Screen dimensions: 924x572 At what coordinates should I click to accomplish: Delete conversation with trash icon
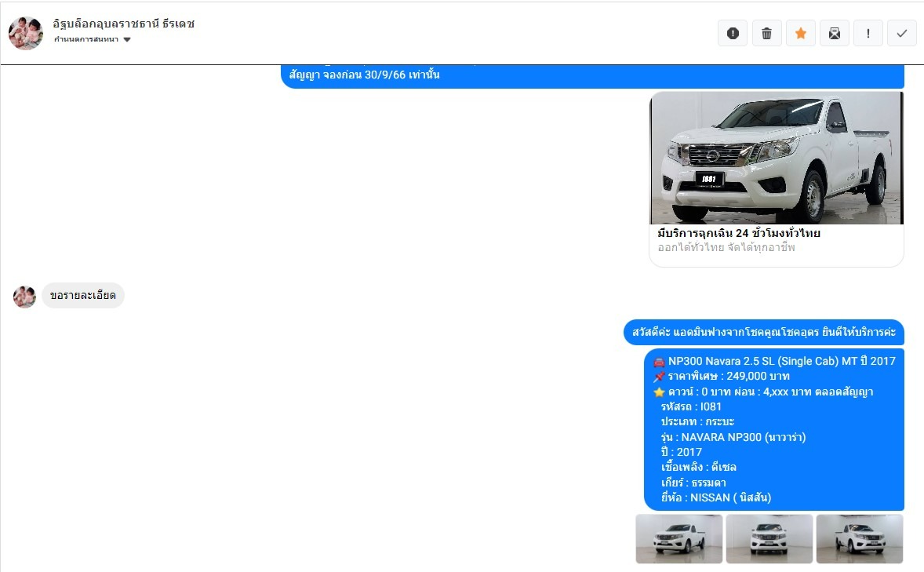pos(766,33)
